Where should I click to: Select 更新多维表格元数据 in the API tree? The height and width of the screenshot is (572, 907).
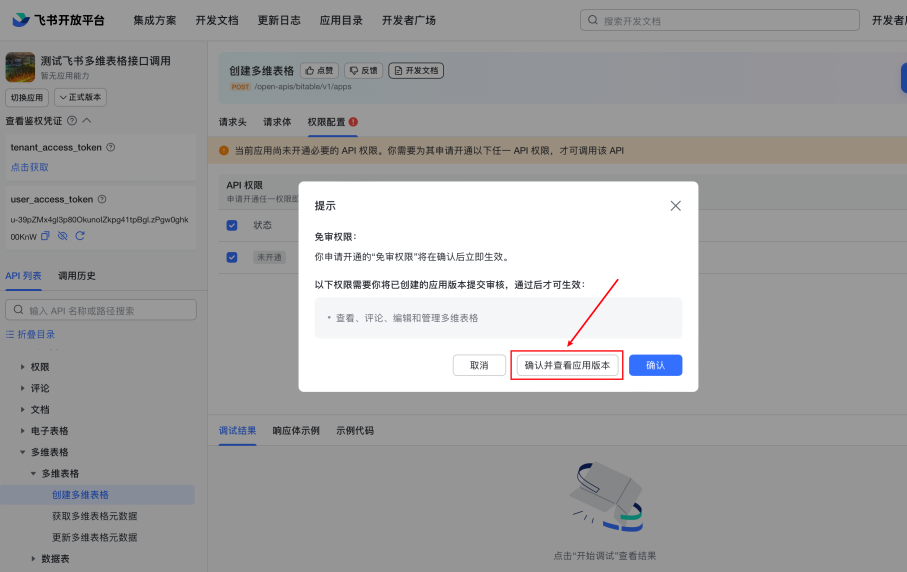tap(95, 538)
